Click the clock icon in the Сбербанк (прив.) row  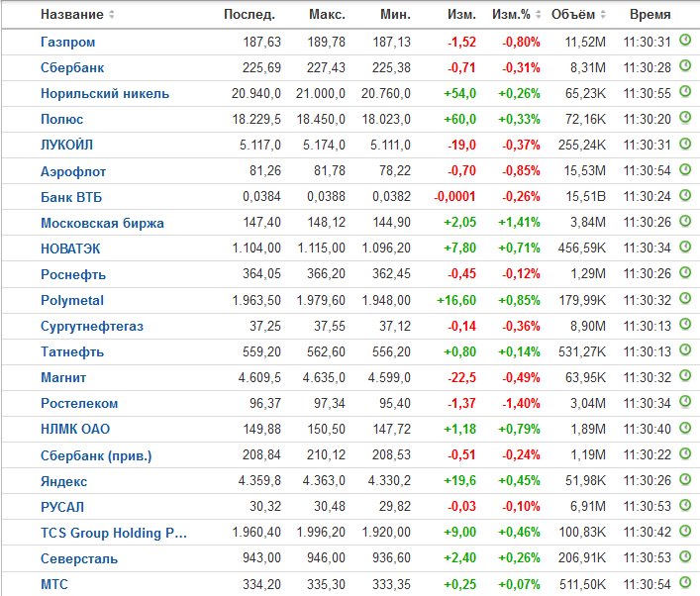(x=685, y=453)
